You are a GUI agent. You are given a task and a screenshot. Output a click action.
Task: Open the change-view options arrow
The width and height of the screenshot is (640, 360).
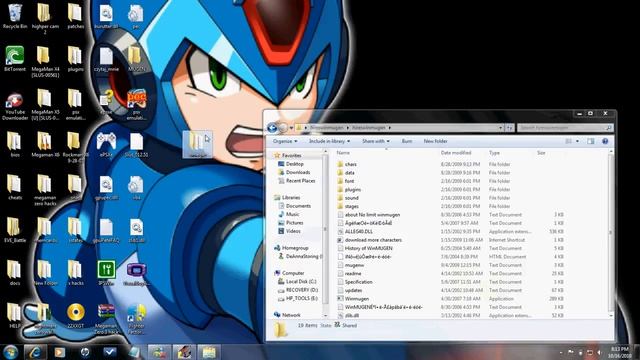click(x=577, y=141)
